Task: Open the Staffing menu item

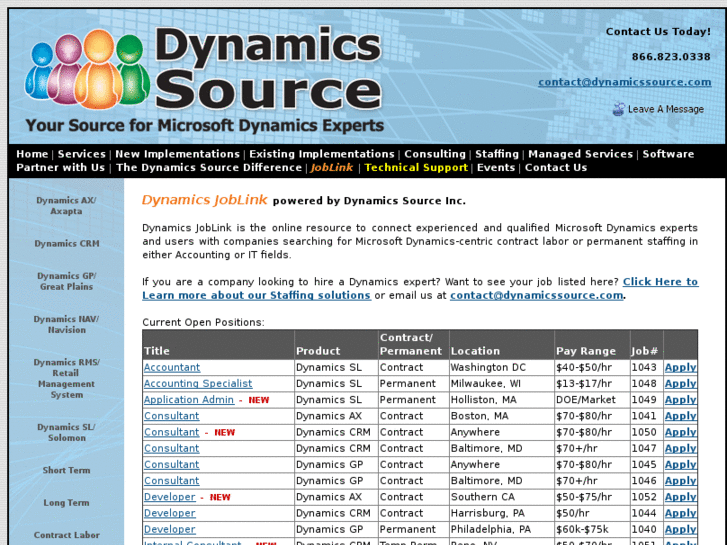Action: (x=497, y=154)
